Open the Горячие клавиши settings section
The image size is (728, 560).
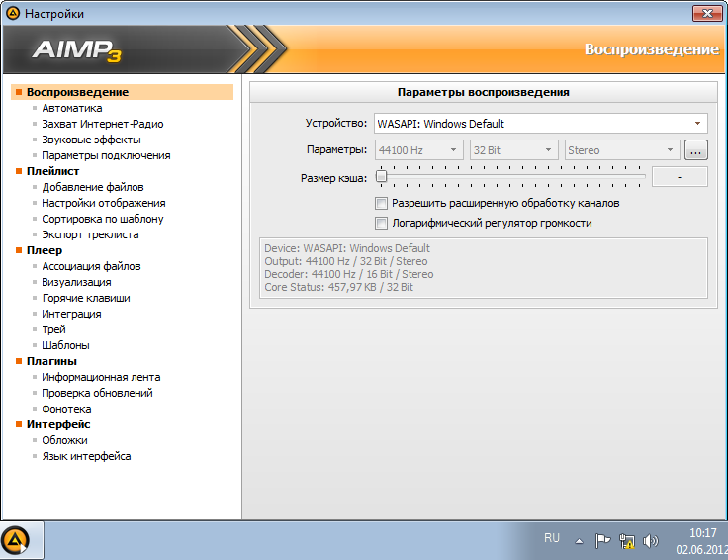point(86,298)
